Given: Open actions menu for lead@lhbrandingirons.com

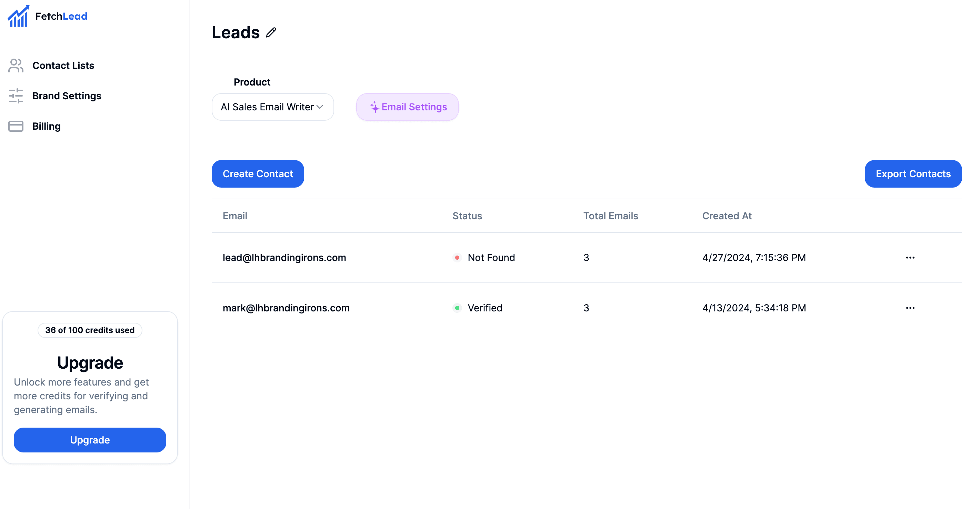Looking at the screenshot, I should point(910,258).
